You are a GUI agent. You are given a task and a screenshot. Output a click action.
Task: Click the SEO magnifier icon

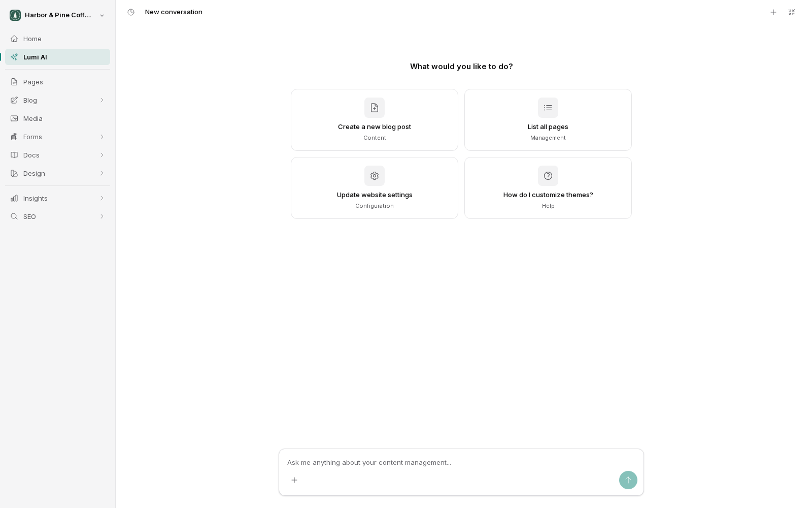tap(14, 216)
